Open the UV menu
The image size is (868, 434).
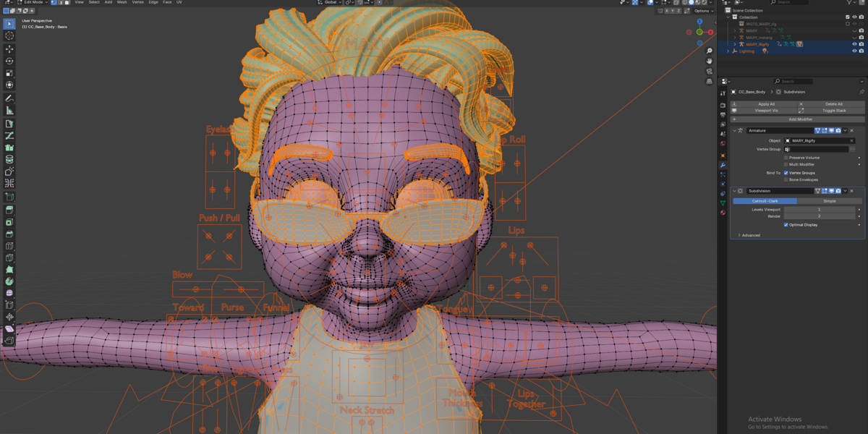tap(179, 2)
